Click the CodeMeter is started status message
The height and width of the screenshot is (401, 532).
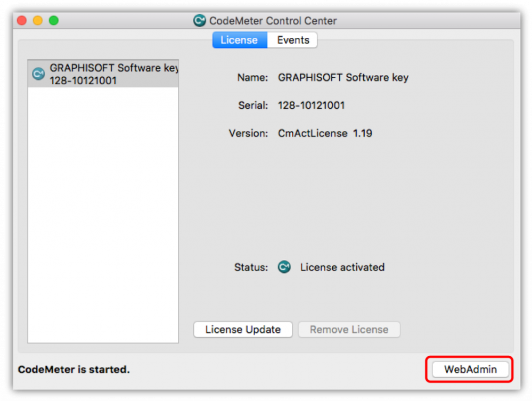[73, 369]
